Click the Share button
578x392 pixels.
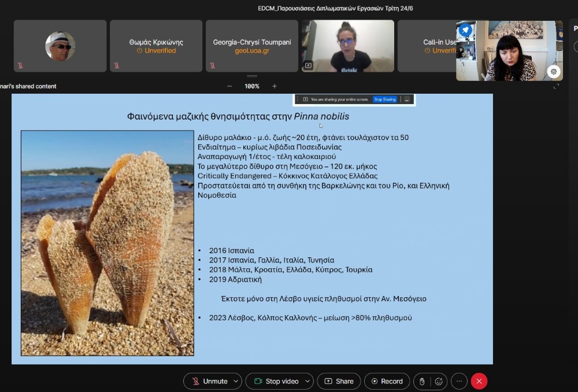(339, 381)
